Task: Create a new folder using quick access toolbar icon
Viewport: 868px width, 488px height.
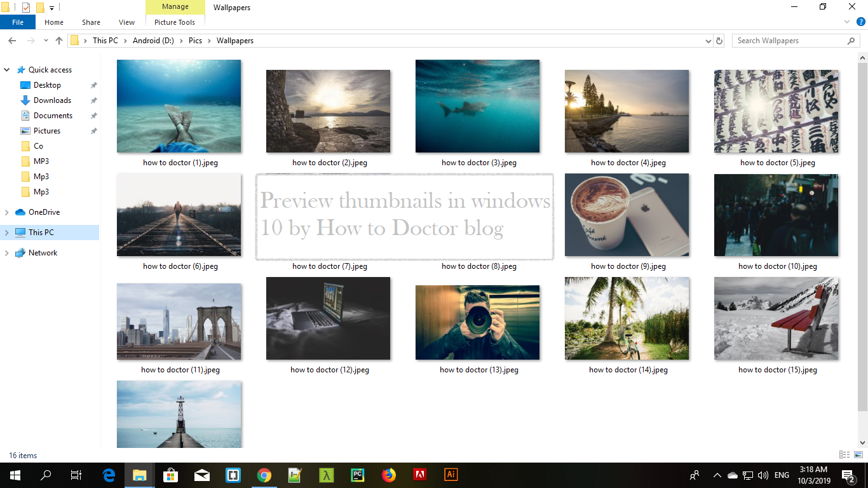Action: pyautogui.click(x=39, y=7)
